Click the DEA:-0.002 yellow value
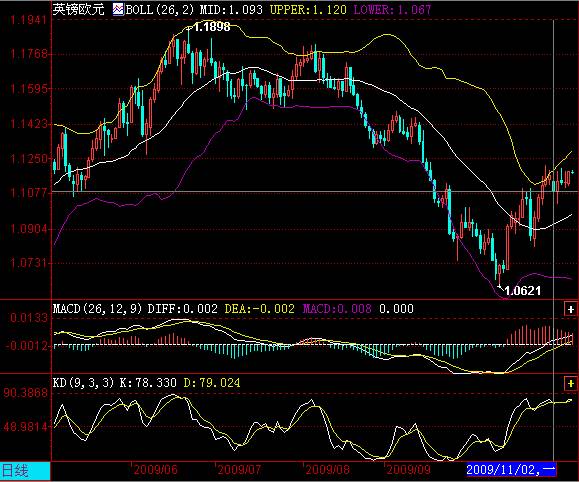The width and height of the screenshot is (579, 482). click(x=260, y=308)
